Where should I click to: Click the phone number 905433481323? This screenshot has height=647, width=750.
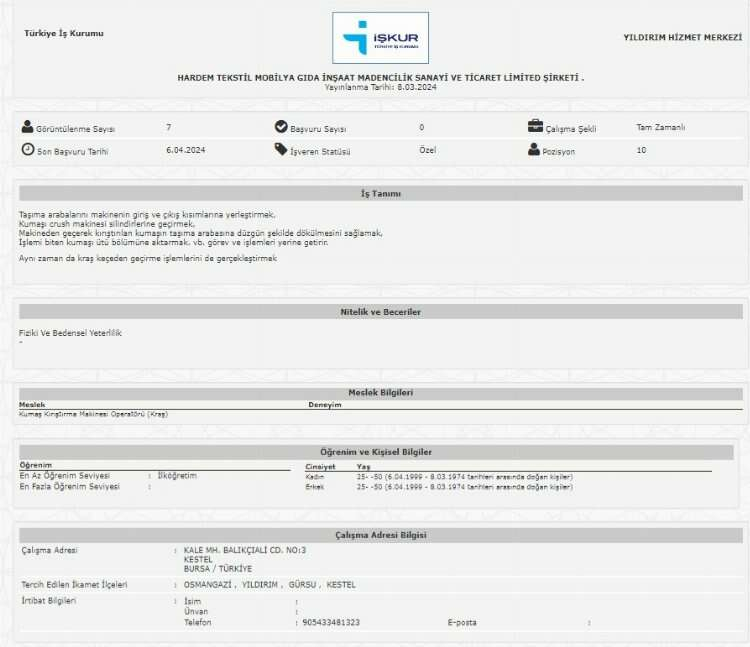point(331,622)
